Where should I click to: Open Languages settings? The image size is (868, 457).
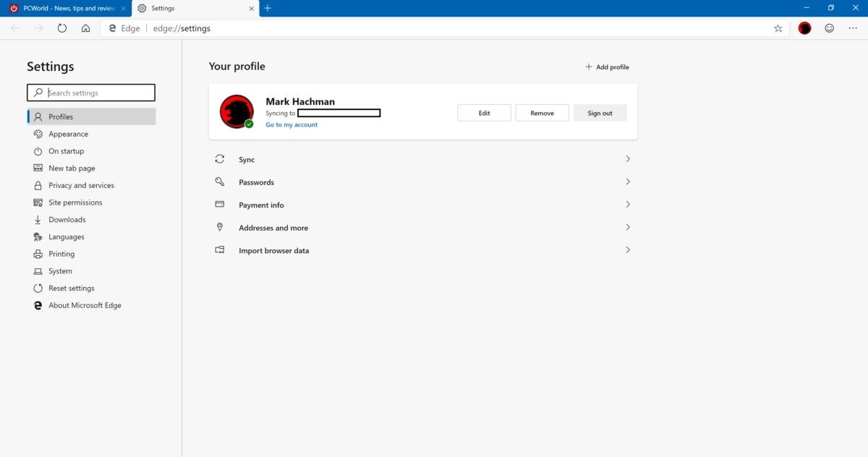coord(66,237)
